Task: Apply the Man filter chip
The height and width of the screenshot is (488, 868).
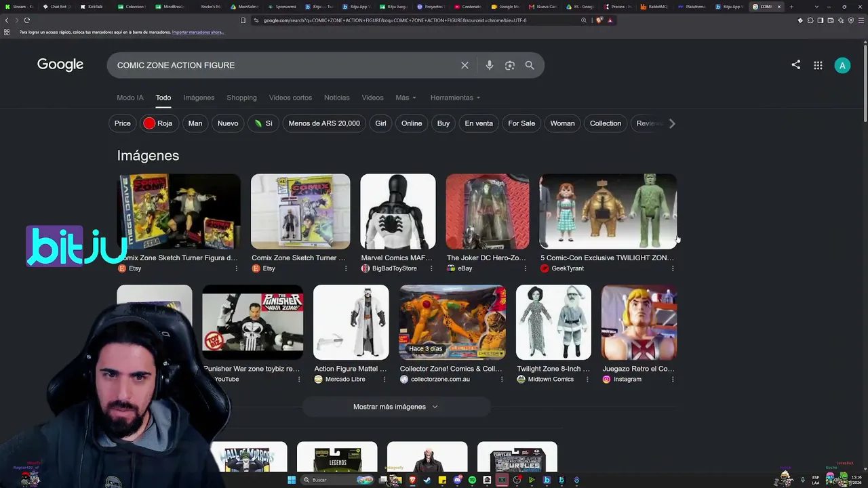Action: [x=195, y=123]
